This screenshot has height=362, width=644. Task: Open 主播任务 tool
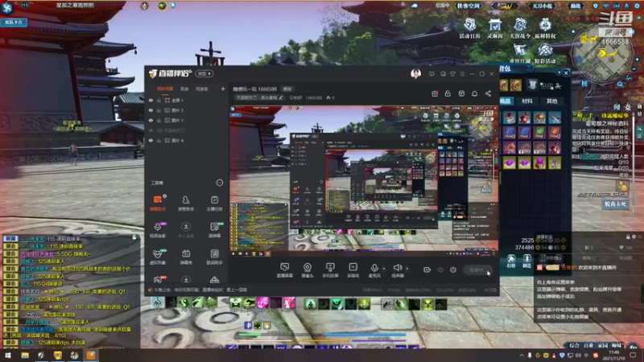click(x=214, y=203)
